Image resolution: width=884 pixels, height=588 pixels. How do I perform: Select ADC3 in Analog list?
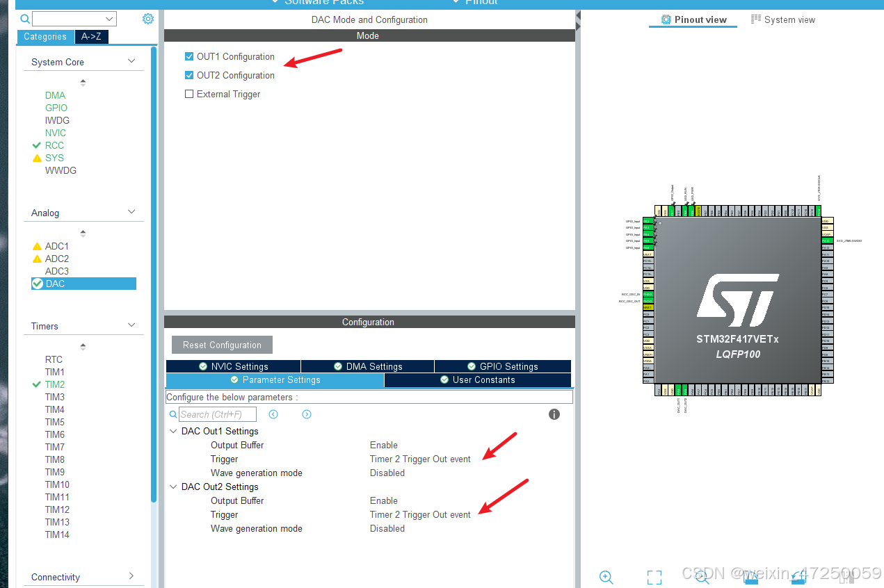coord(57,271)
